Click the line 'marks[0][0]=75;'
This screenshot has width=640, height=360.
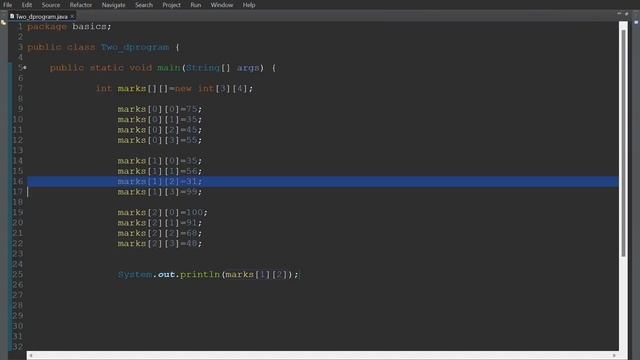160,109
